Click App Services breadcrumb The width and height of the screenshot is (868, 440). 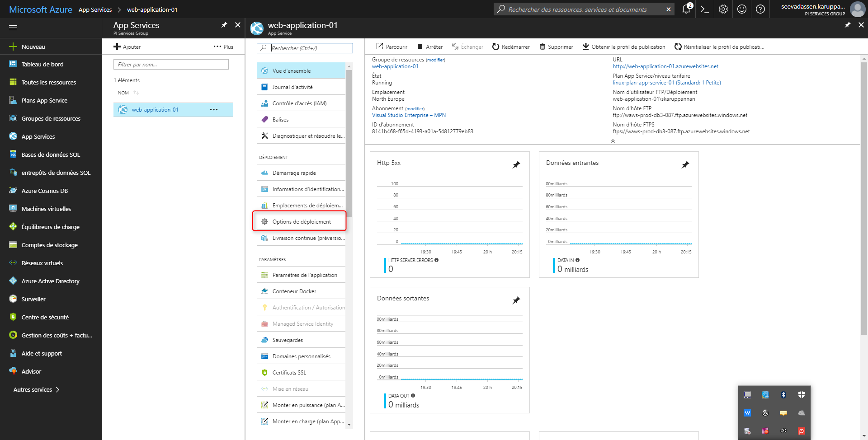[x=95, y=9]
